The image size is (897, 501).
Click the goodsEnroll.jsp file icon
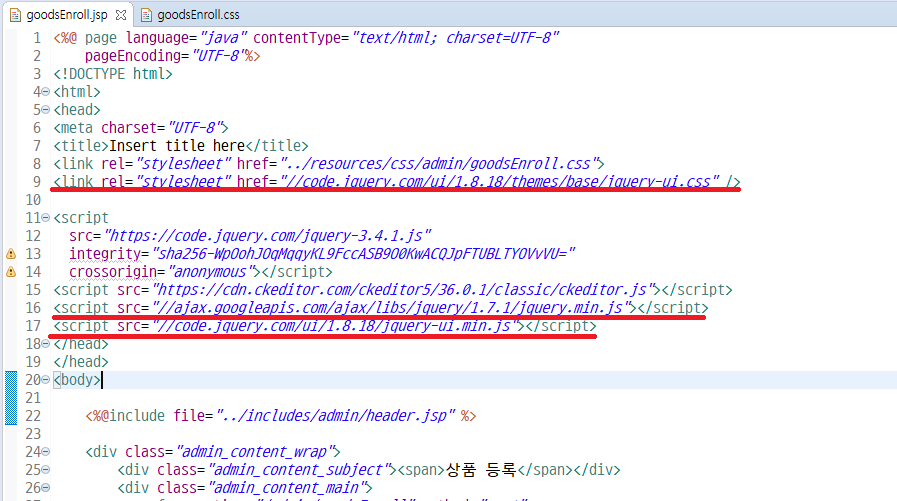pos(15,15)
